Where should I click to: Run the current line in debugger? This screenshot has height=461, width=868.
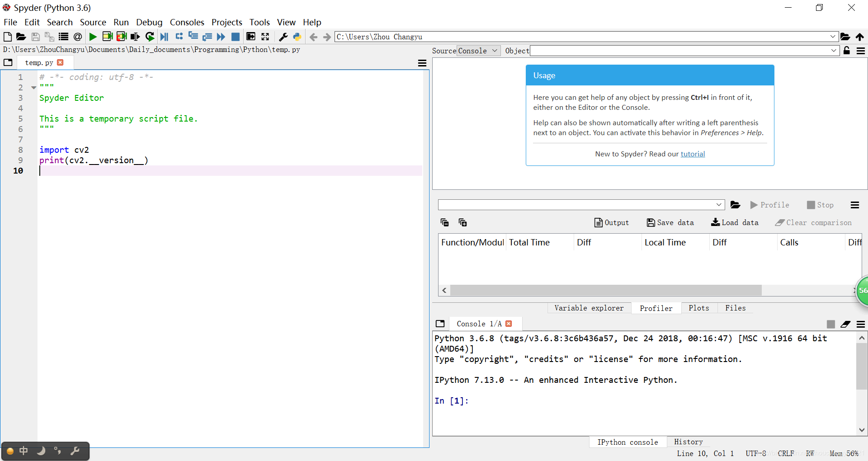point(179,36)
